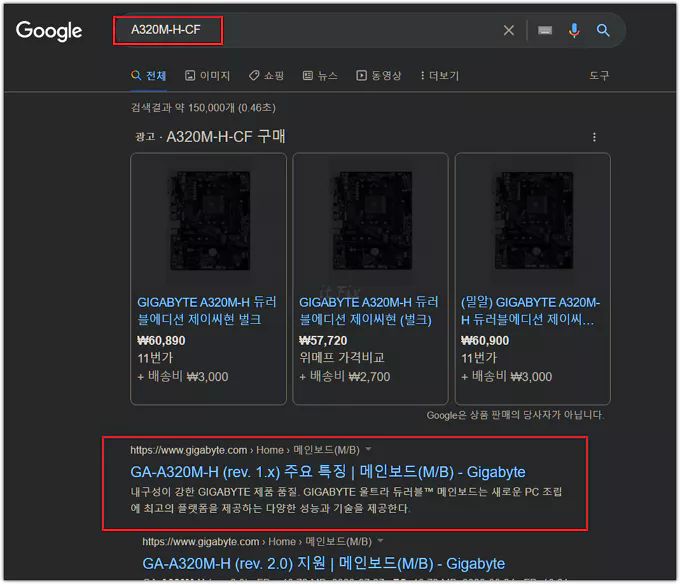
Task: Click the motherboard image priced ₩60,900
Action: click(534, 221)
